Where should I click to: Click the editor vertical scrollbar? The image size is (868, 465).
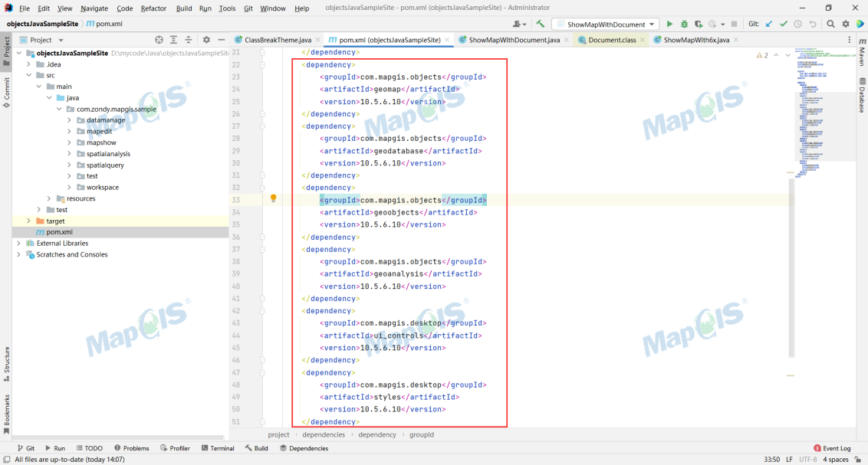point(791,268)
